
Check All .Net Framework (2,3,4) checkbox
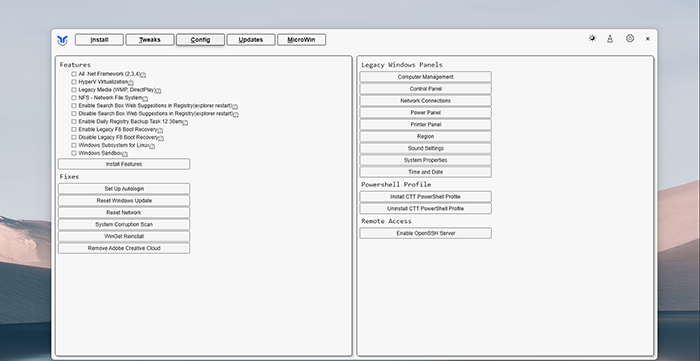click(74, 74)
